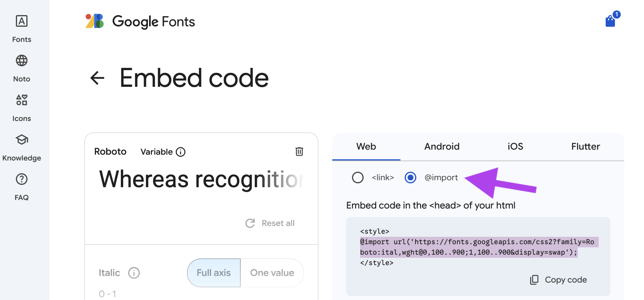Click the Italic range value 0 - 1
The image size is (644, 300).
tap(108, 294)
